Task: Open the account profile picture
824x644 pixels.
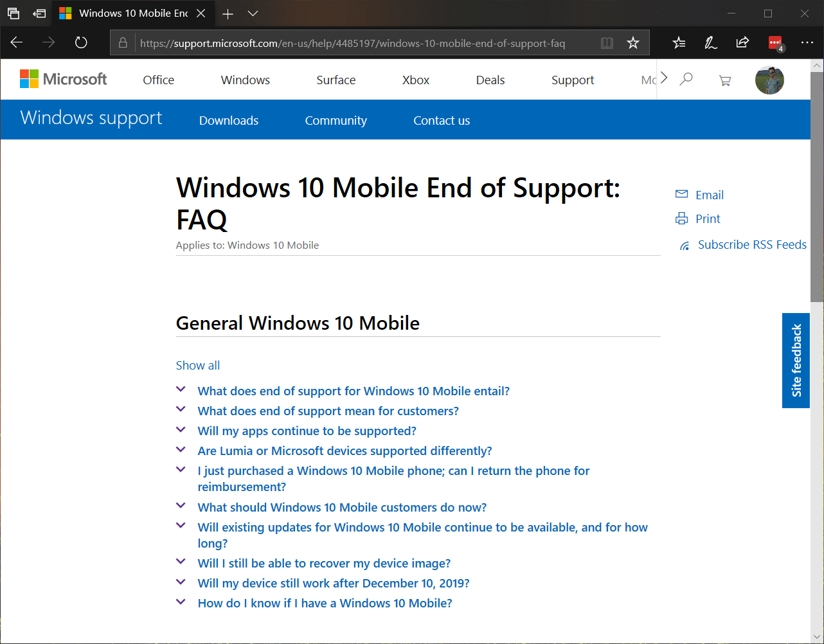Action: tap(769, 80)
